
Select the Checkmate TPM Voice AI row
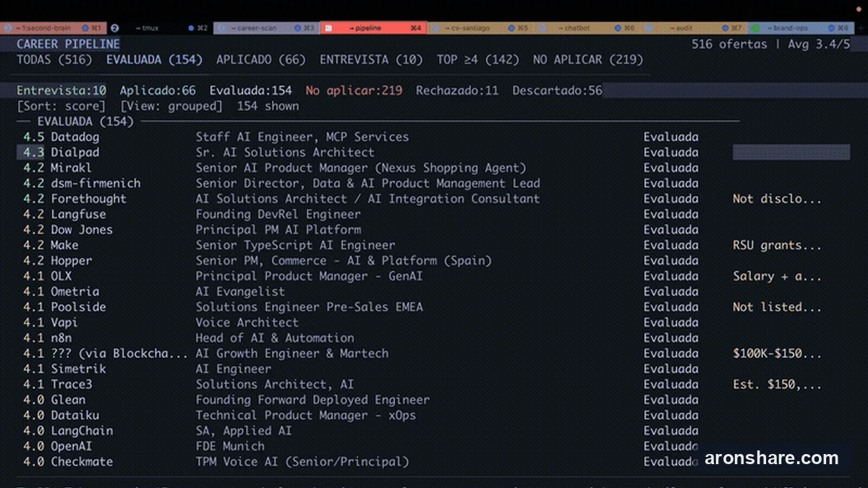pos(434,462)
